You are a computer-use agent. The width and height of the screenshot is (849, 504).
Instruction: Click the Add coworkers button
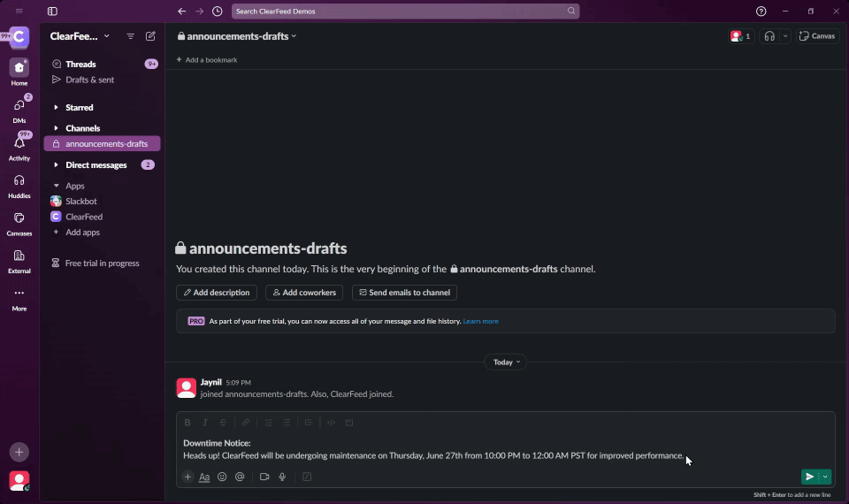click(x=303, y=293)
